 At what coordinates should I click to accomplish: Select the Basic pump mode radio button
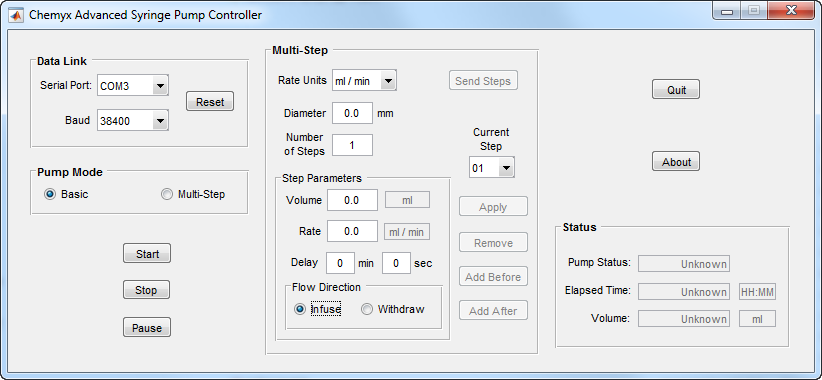pyautogui.click(x=50, y=194)
